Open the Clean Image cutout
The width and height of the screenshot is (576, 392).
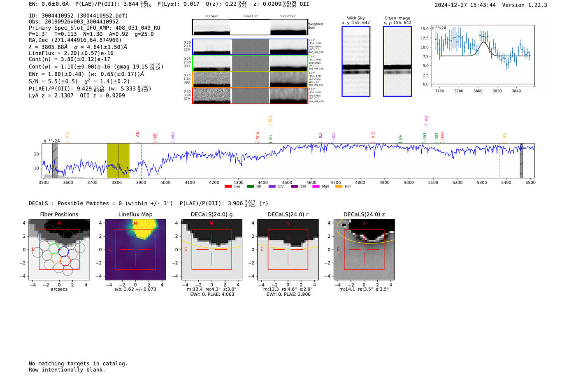coord(397,61)
